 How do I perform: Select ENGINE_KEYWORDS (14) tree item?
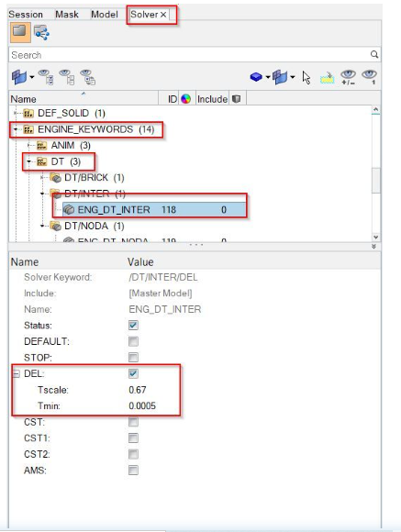pos(95,129)
